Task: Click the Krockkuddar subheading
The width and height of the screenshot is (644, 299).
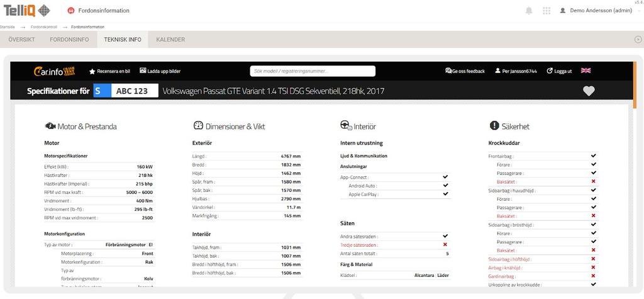Action: coord(504,143)
